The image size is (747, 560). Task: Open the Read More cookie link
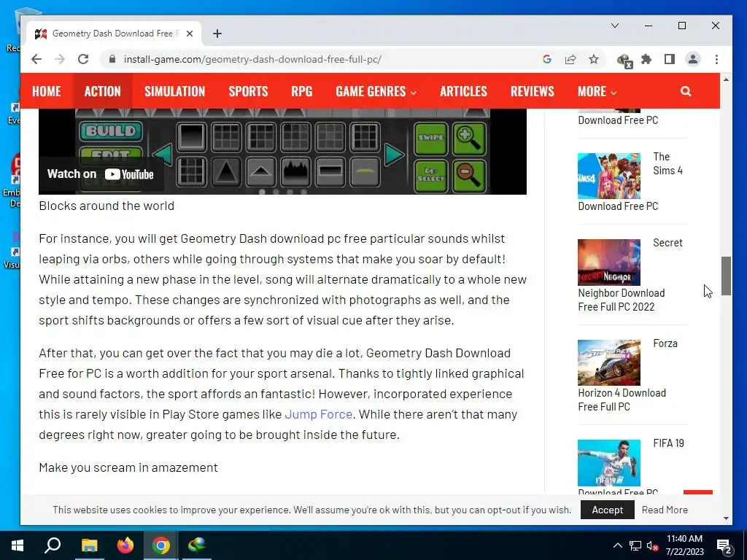(x=665, y=510)
